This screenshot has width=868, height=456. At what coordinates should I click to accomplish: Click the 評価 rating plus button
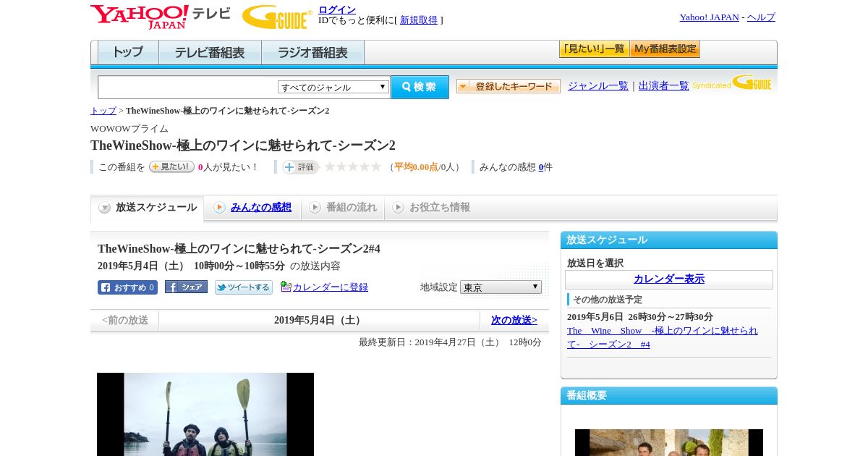(300, 167)
